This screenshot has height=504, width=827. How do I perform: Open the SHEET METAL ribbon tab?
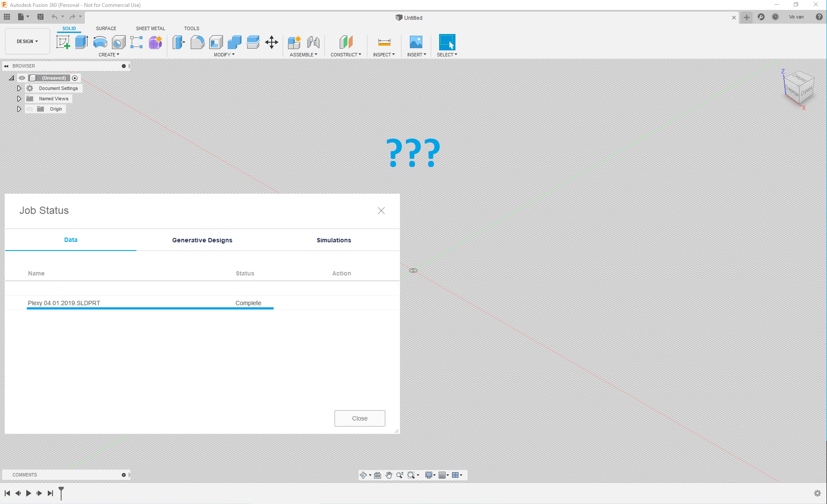coord(150,28)
